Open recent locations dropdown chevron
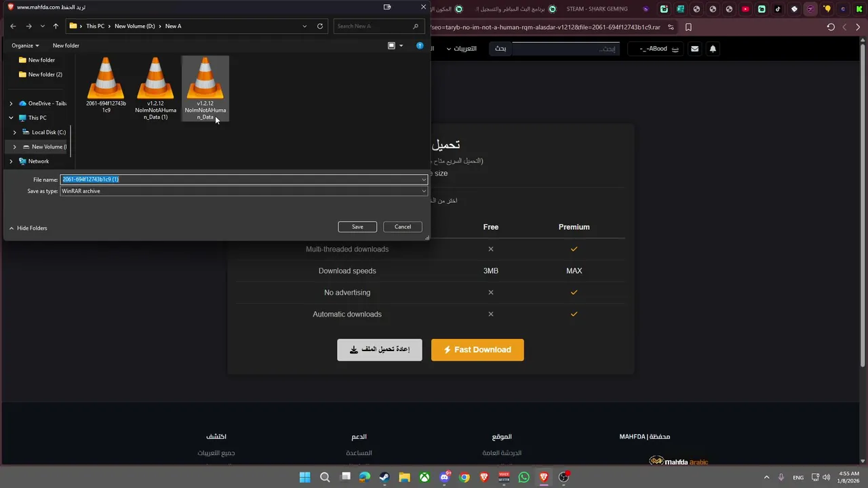The height and width of the screenshot is (488, 868). pos(42,26)
